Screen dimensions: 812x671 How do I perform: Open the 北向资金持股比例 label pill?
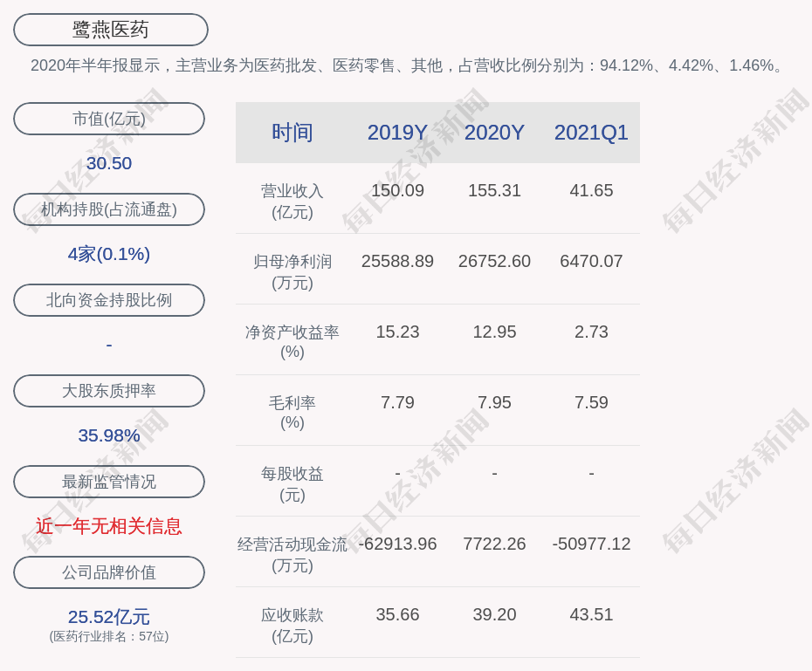point(109,300)
